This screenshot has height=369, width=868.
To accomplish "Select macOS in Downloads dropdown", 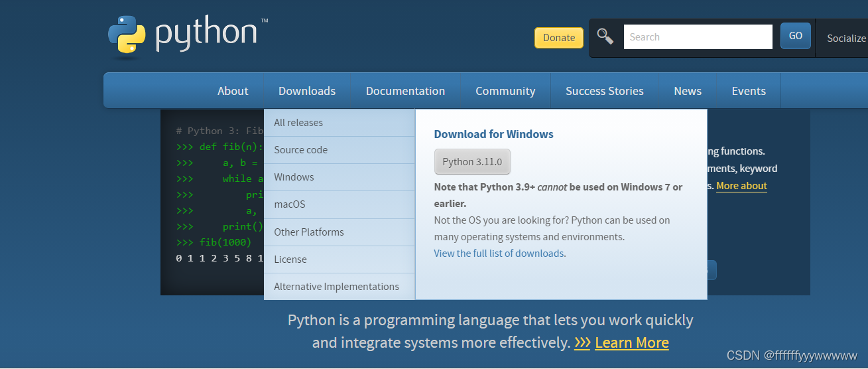I will coord(340,204).
